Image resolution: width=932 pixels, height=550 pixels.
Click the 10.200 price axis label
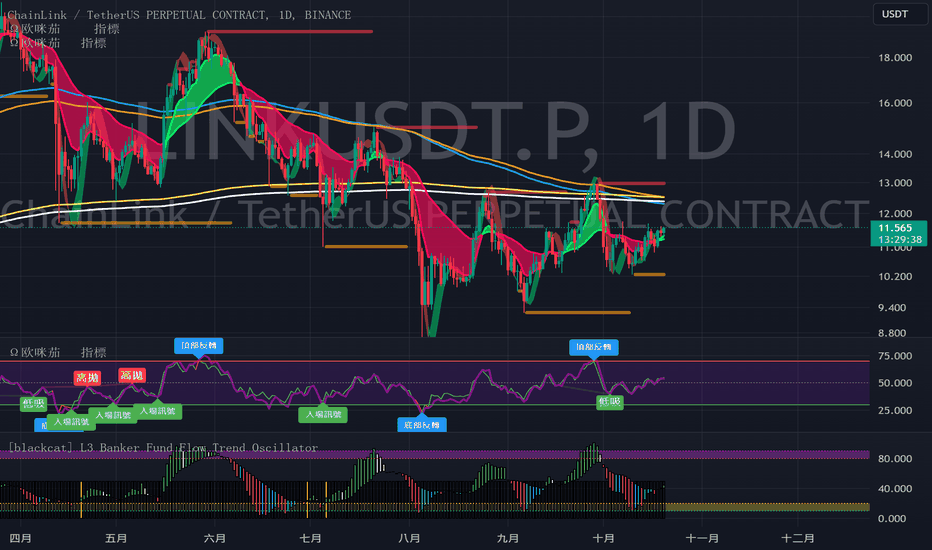click(895, 276)
